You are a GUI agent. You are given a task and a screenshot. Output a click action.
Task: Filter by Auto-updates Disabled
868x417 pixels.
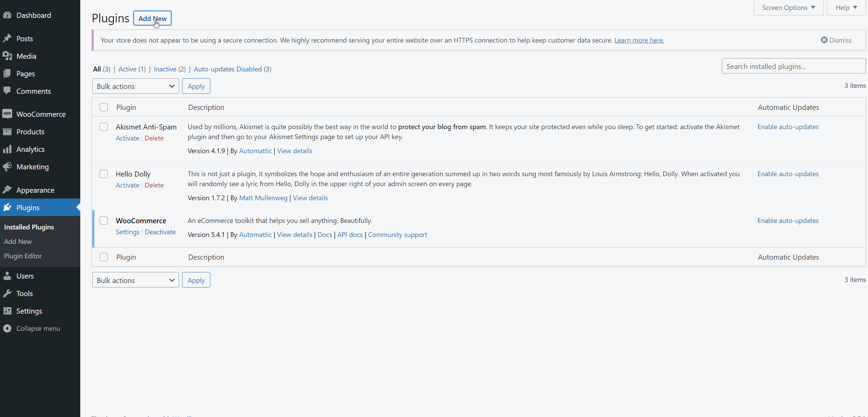click(x=228, y=69)
